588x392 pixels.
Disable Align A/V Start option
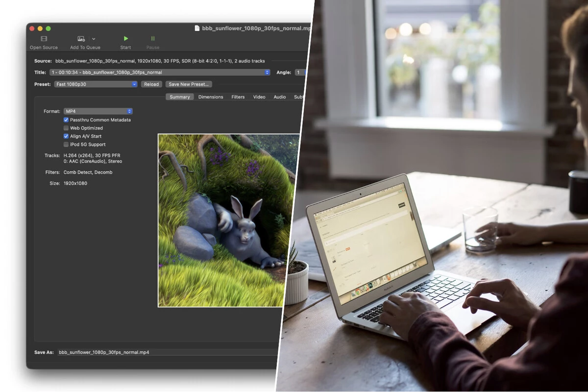(66, 136)
